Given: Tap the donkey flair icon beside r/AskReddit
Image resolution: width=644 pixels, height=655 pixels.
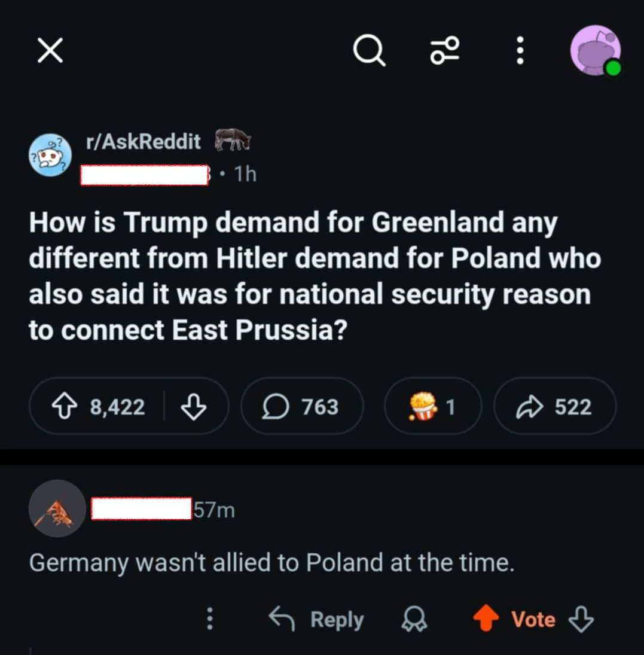Looking at the screenshot, I should coord(232,140).
